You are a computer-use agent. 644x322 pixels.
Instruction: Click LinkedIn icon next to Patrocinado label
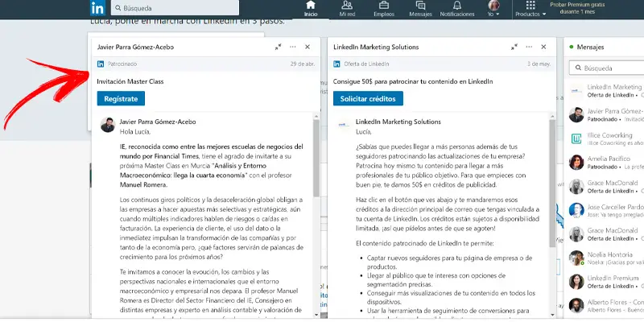[x=101, y=64]
